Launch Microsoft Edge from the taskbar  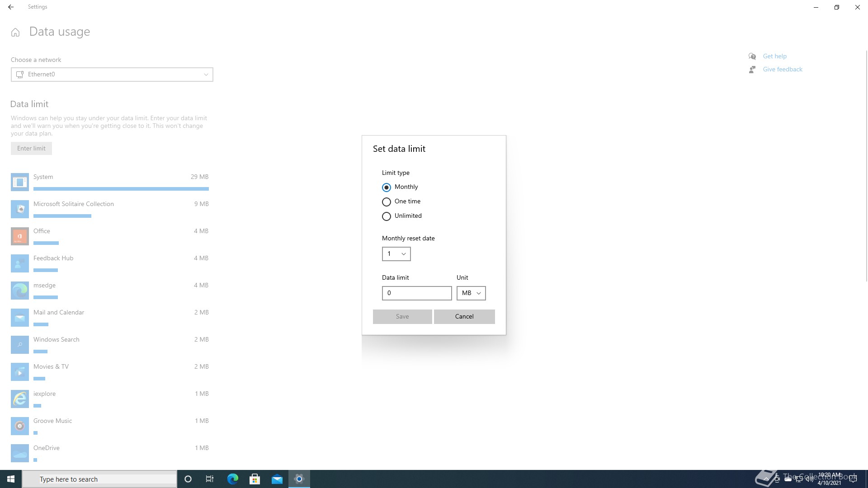point(232,479)
